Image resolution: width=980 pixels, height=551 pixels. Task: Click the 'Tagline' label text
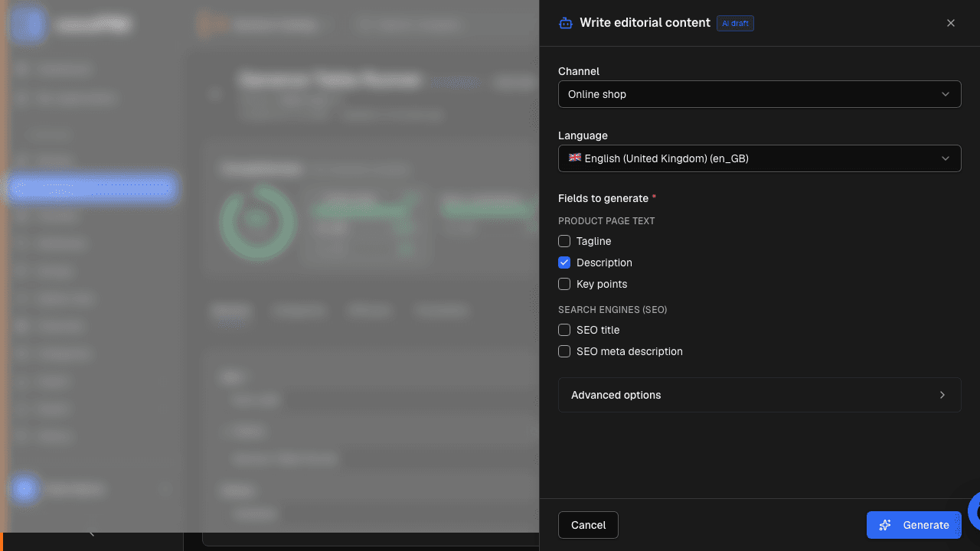click(x=593, y=241)
